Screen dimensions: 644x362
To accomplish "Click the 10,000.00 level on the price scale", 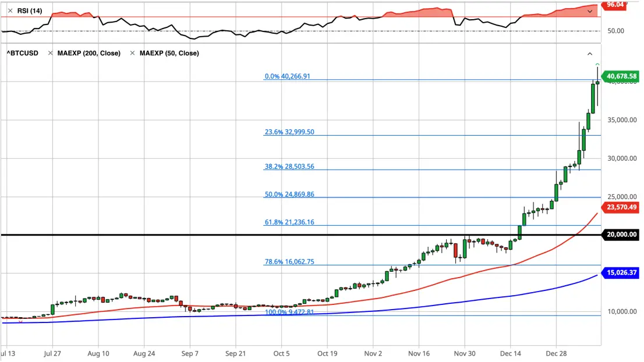I will [x=622, y=311].
